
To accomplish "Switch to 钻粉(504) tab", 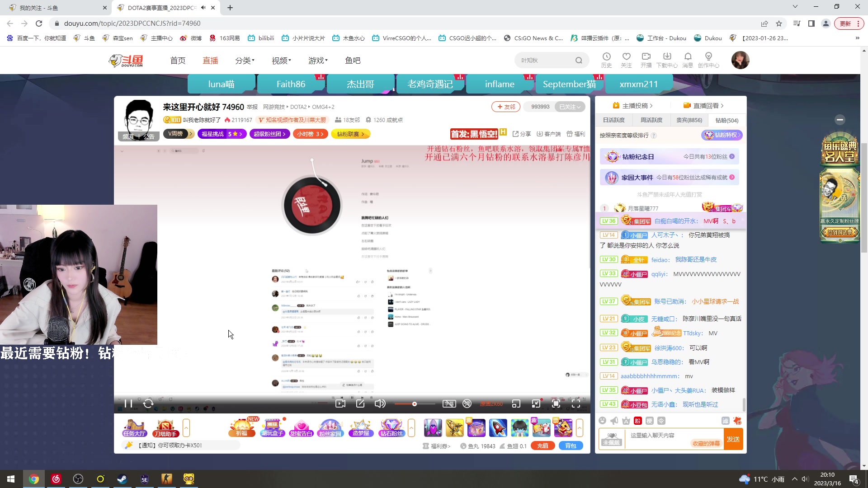I will tap(726, 120).
